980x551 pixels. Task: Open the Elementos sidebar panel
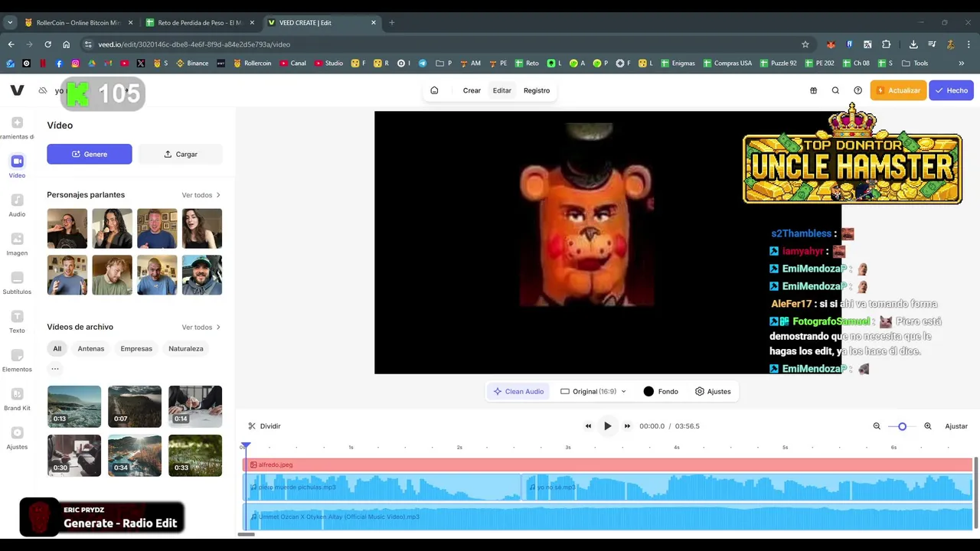pyautogui.click(x=17, y=360)
